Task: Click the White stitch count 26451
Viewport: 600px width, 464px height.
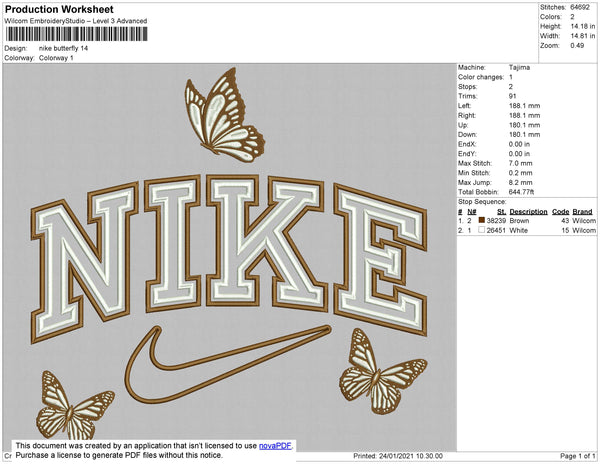Action: tap(496, 230)
